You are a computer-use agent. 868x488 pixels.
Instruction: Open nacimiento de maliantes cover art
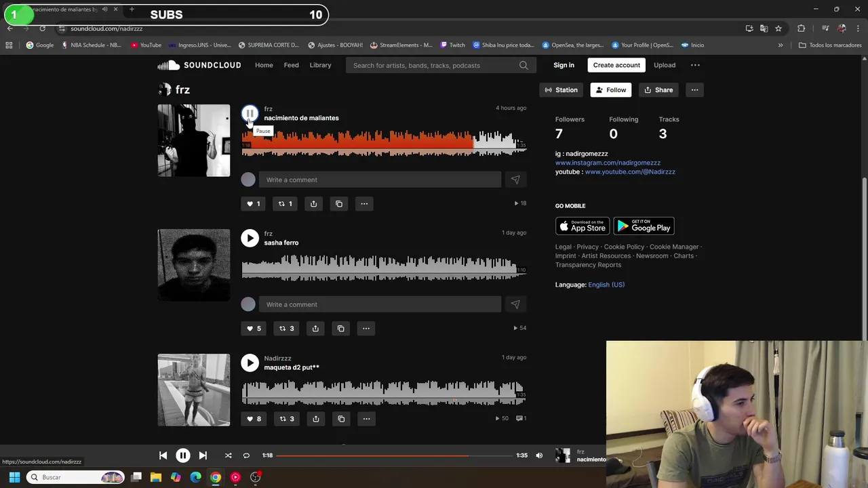[x=194, y=140]
